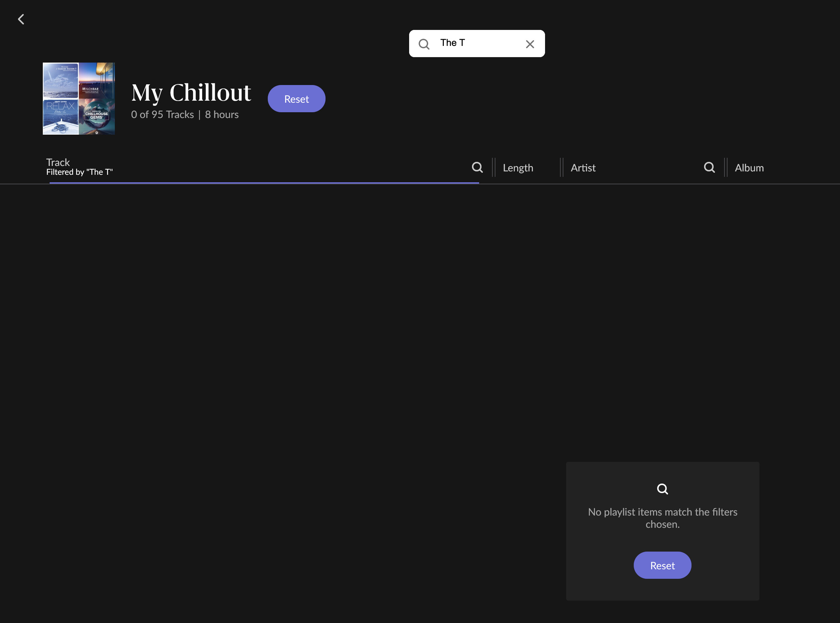Open the Track column search magnifier

pos(477,167)
